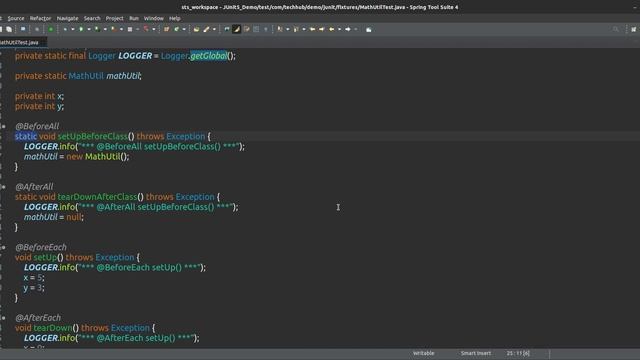
Task: Open the Search menu
Action: pos(92,18)
